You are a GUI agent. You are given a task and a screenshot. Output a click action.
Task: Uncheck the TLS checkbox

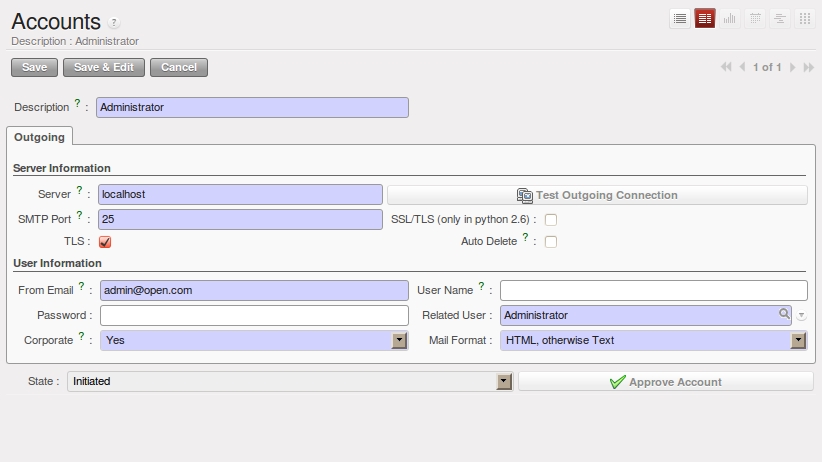click(105, 242)
